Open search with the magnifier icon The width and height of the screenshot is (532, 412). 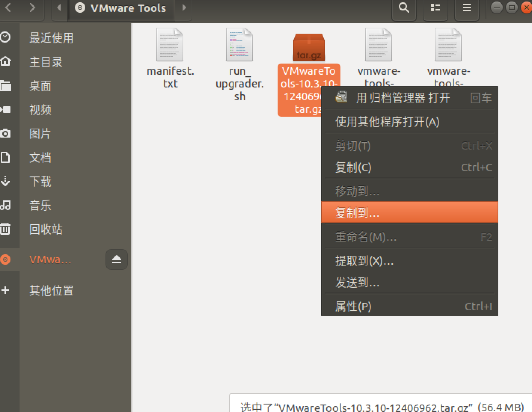(404, 8)
